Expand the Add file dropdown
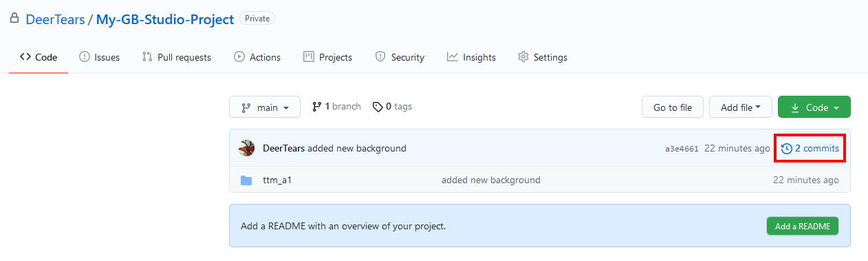 tap(741, 107)
